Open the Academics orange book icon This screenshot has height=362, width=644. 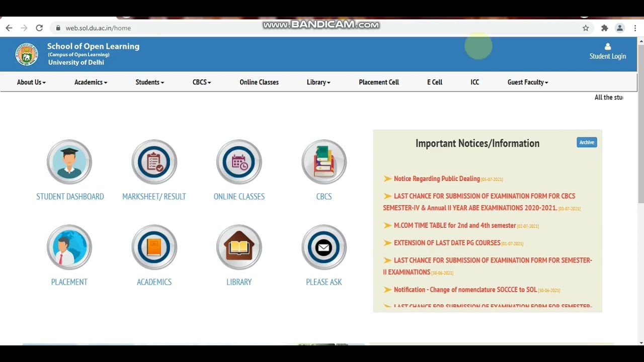pyautogui.click(x=154, y=247)
